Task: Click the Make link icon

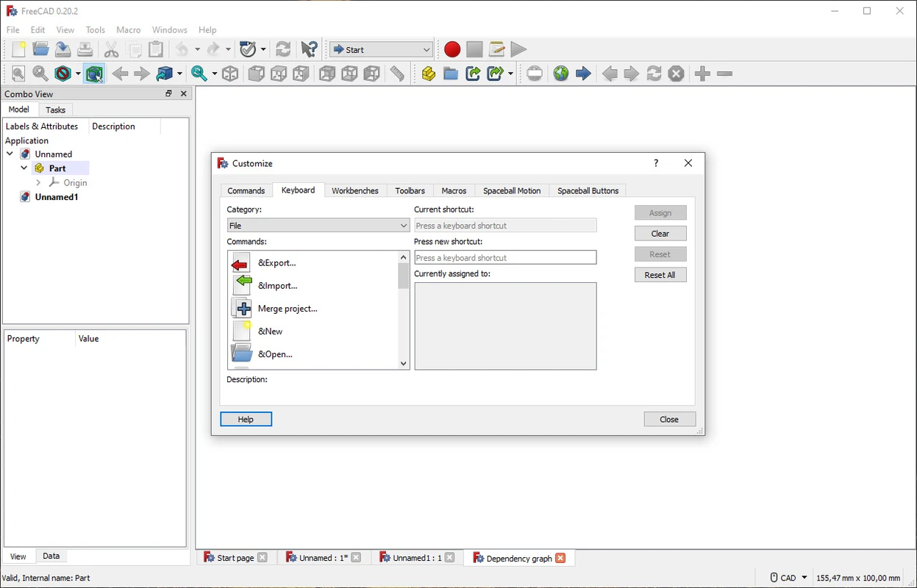Action: [x=473, y=73]
